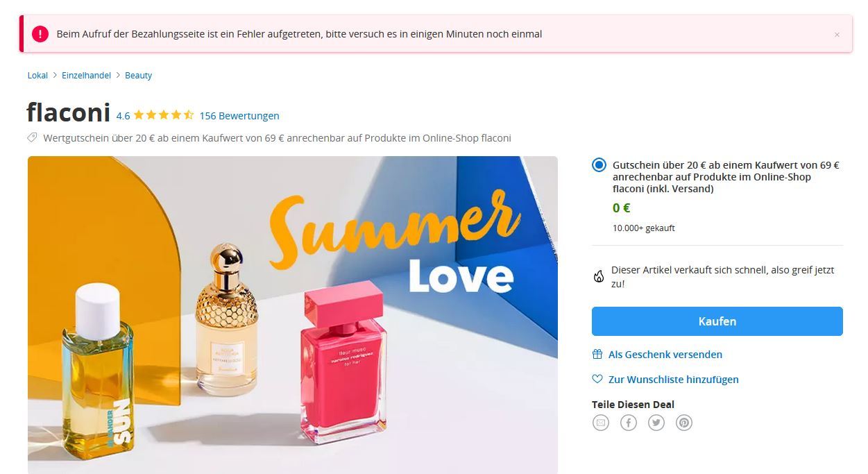Image resolution: width=868 pixels, height=474 pixels.
Task: Click the gift box icon
Action: click(597, 354)
